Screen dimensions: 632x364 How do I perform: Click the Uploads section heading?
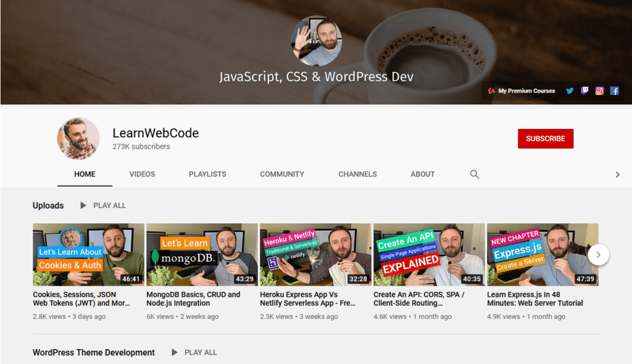pos(48,205)
